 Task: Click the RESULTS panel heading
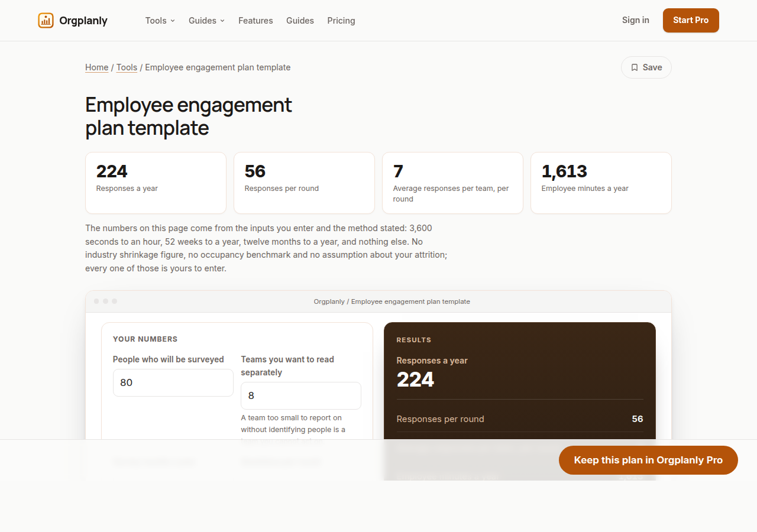414,340
